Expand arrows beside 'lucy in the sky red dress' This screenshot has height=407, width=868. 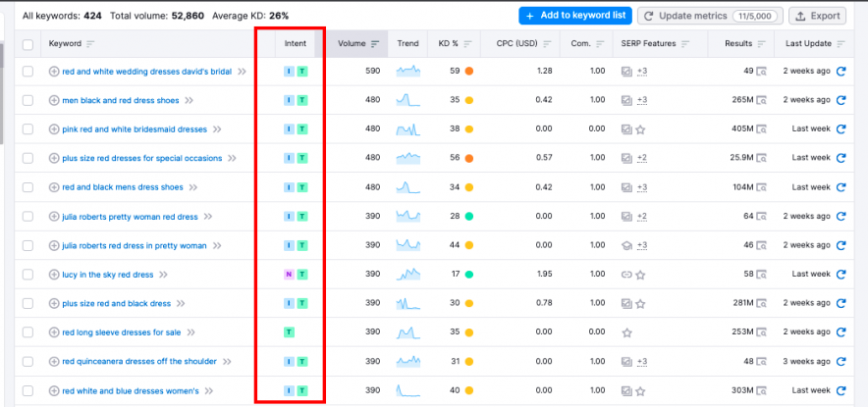tap(163, 275)
